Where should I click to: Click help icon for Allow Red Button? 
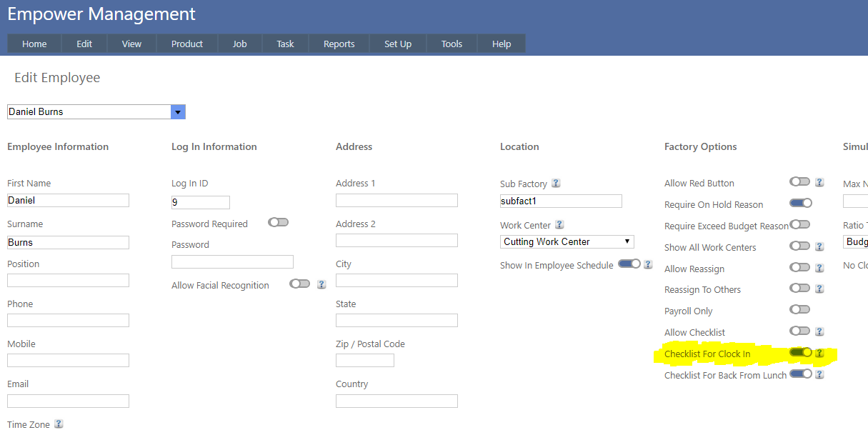tap(819, 183)
